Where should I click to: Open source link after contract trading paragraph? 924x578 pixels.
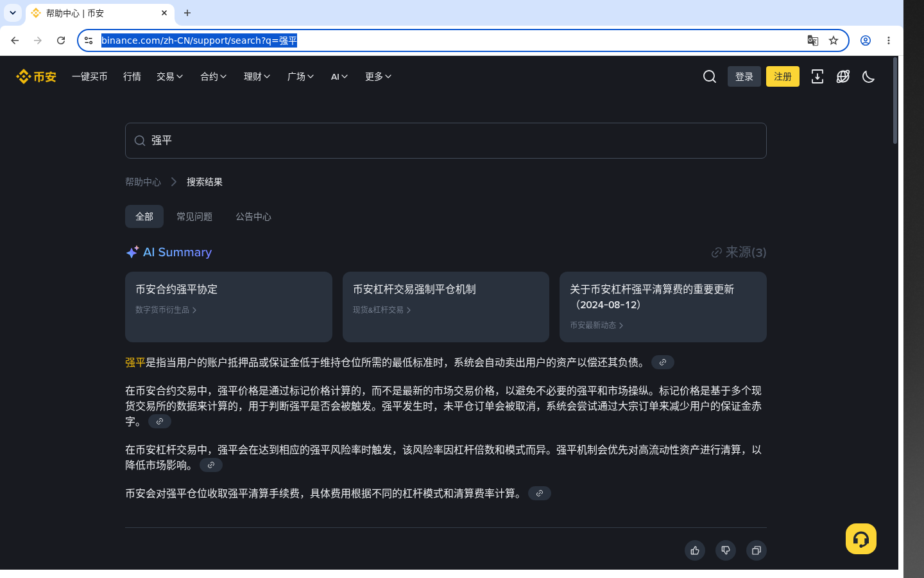[x=160, y=421]
